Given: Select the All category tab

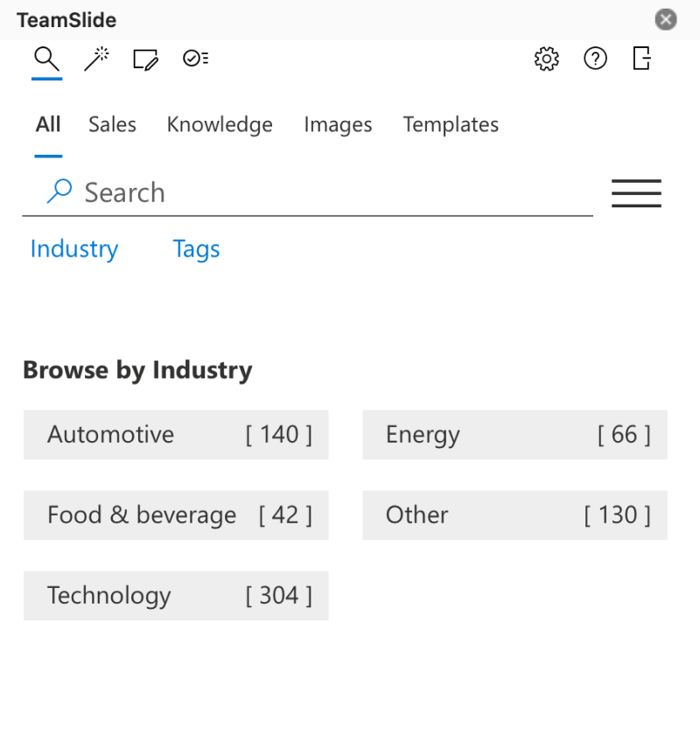Looking at the screenshot, I should tap(48, 124).
